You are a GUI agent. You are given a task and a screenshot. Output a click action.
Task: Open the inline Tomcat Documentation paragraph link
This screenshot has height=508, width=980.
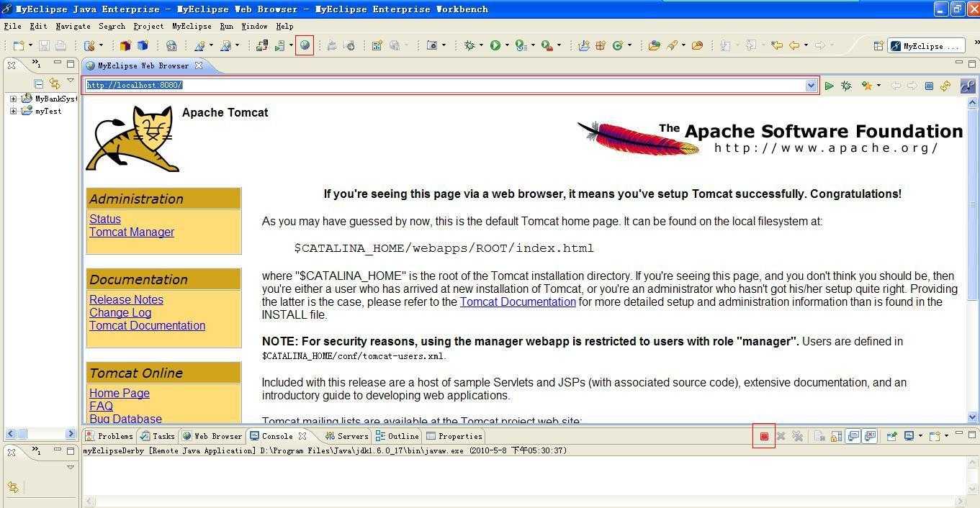[x=518, y=301]
